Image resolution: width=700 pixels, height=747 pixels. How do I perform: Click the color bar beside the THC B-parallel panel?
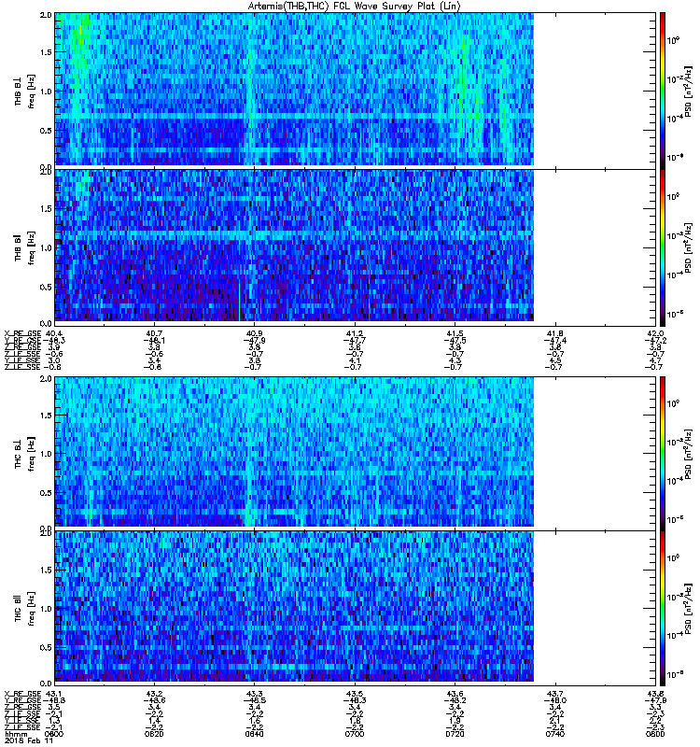tap(663, 609)
